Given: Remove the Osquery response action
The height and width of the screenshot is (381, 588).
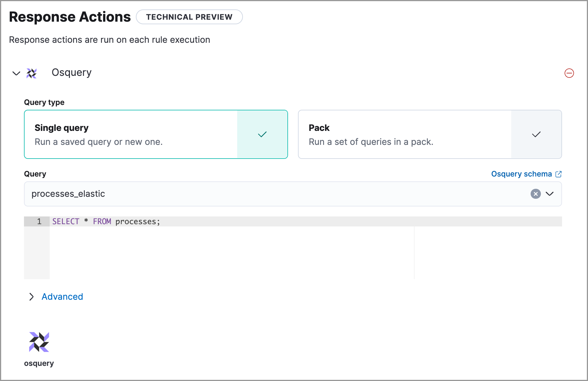Looking at the screenshot, I should coord(569,73).
